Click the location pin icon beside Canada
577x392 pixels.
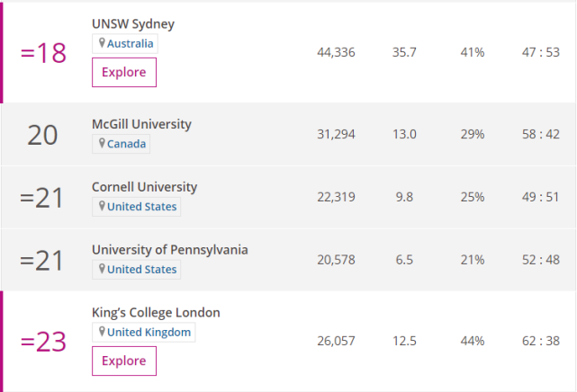(x=102, y=144)
